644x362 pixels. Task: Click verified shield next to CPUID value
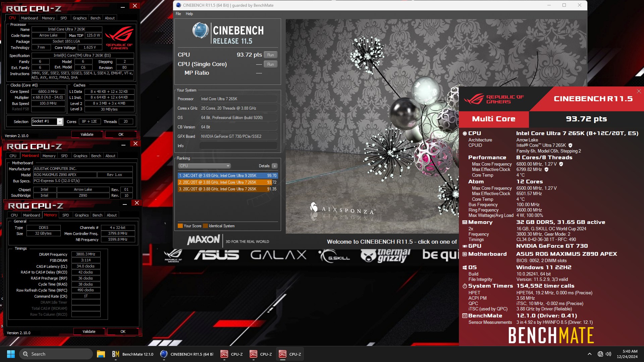point(571,145)
